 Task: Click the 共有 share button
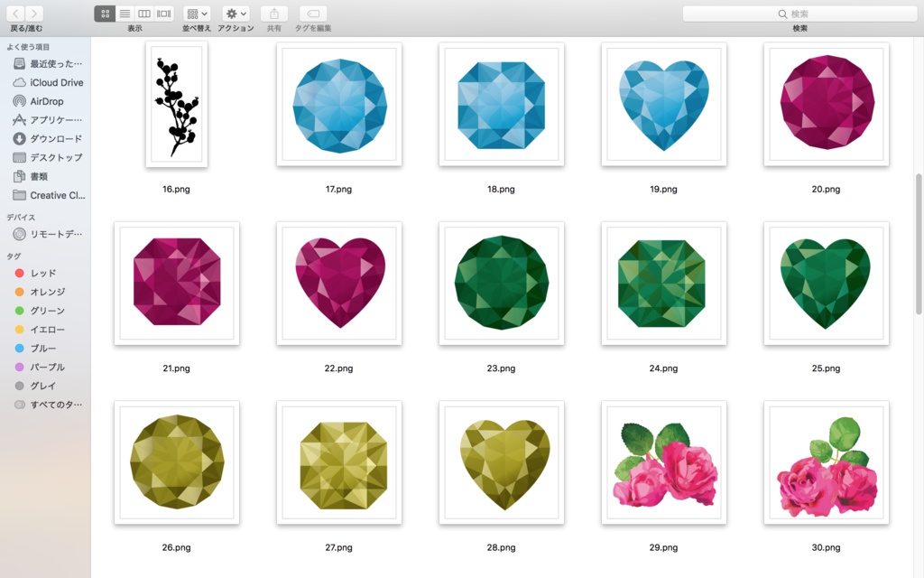[274, 14]
